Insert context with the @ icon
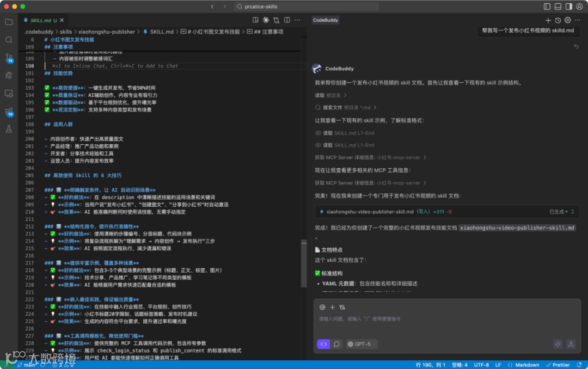 (x=322, y=307)
